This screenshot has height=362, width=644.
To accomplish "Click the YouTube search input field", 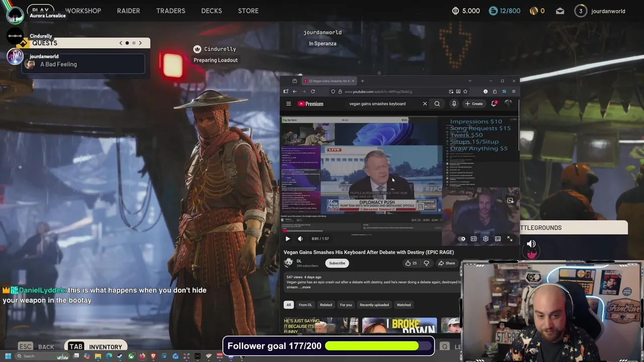I will coord(385,104).
